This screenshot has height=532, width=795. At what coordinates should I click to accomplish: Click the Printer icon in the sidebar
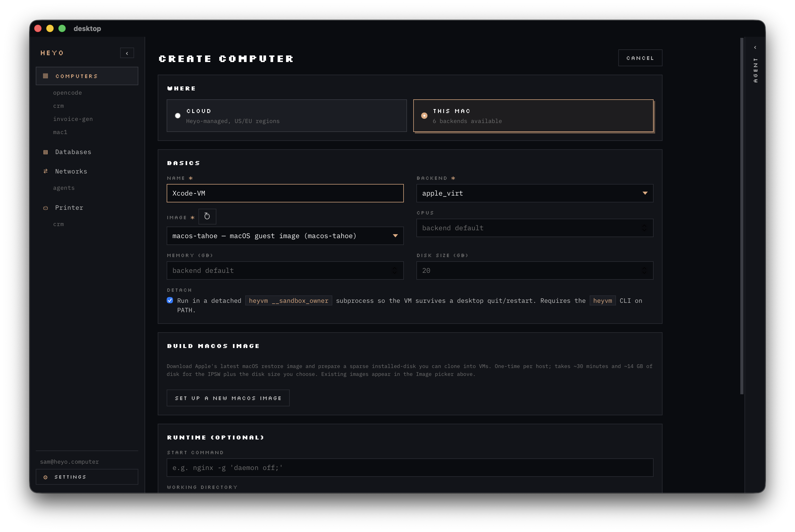(45, 208)
